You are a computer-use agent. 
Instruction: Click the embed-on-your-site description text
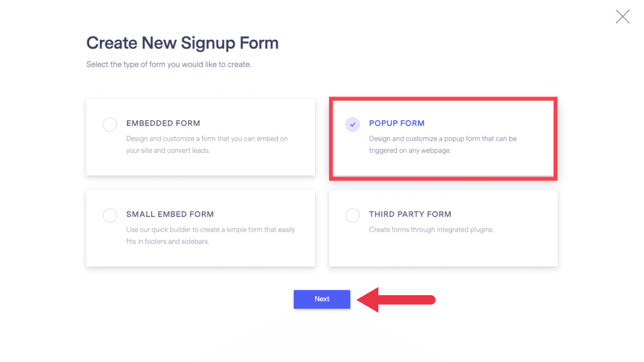pyautogui.click(x=207, y=144)
